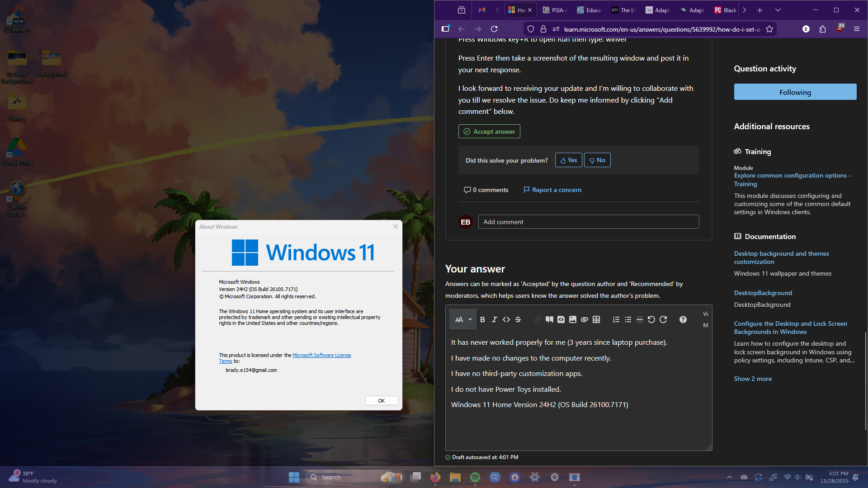This screenshot has width=868, height=488.
Task: Insert a block quote in editor
Action: [549, 319]
